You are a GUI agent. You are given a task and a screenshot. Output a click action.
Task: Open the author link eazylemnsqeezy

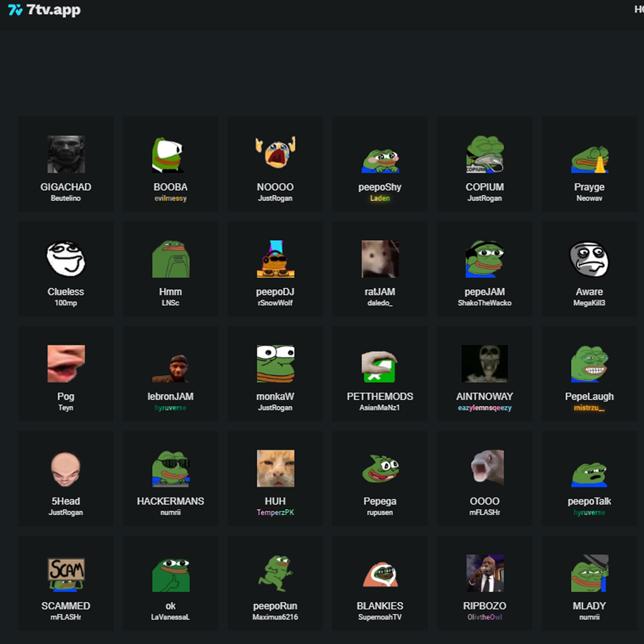click(x=485, y=408)
